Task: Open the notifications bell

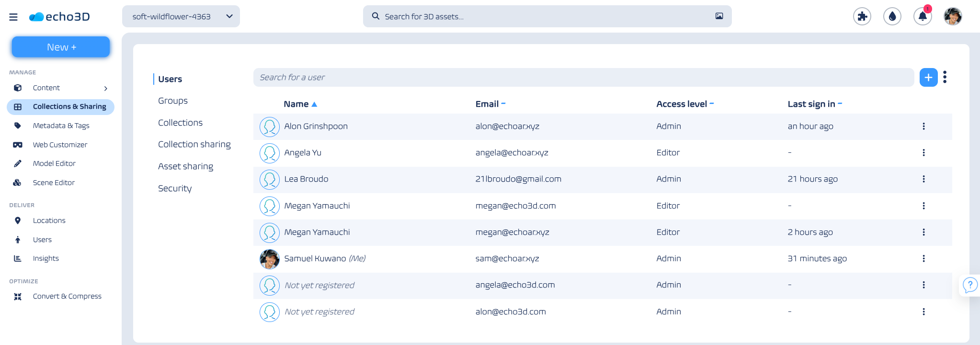Action: 923,16
